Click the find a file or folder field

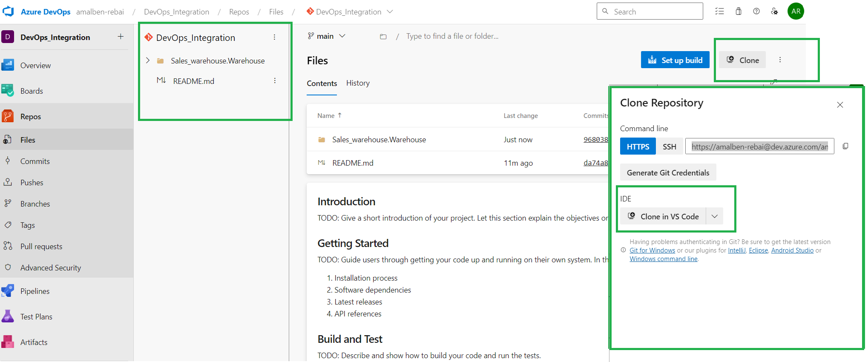coord(452,36)
